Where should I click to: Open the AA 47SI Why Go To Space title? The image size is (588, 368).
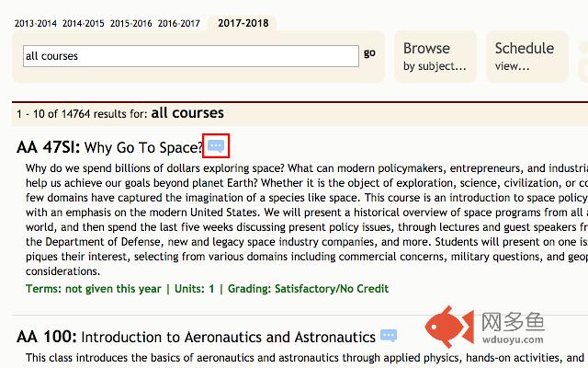[x=110, y=147]
